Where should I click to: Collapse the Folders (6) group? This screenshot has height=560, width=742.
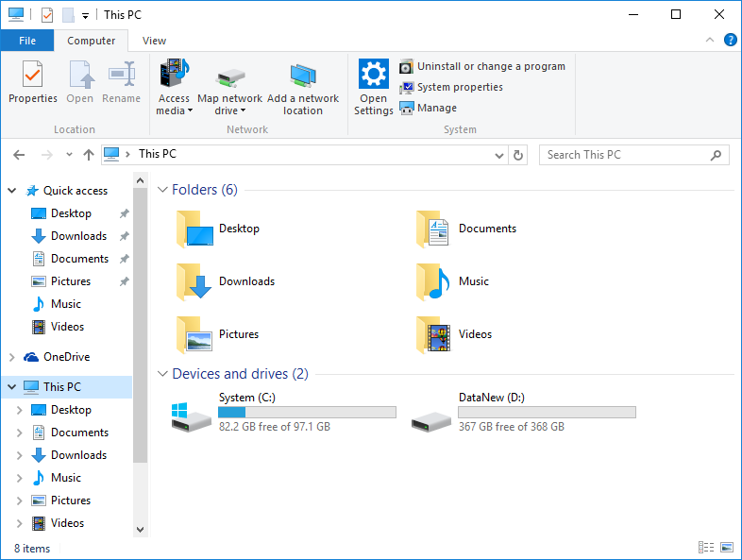(x=162, y=190)
